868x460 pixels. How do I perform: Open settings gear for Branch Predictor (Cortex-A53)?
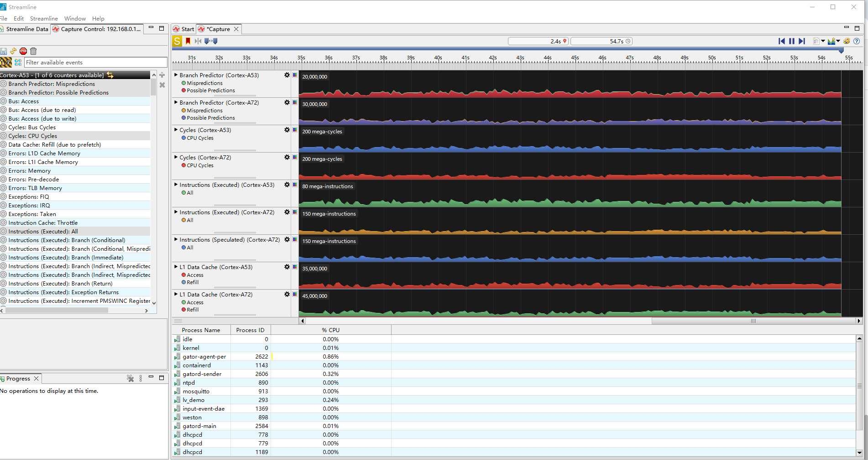(x=287, y=75)
